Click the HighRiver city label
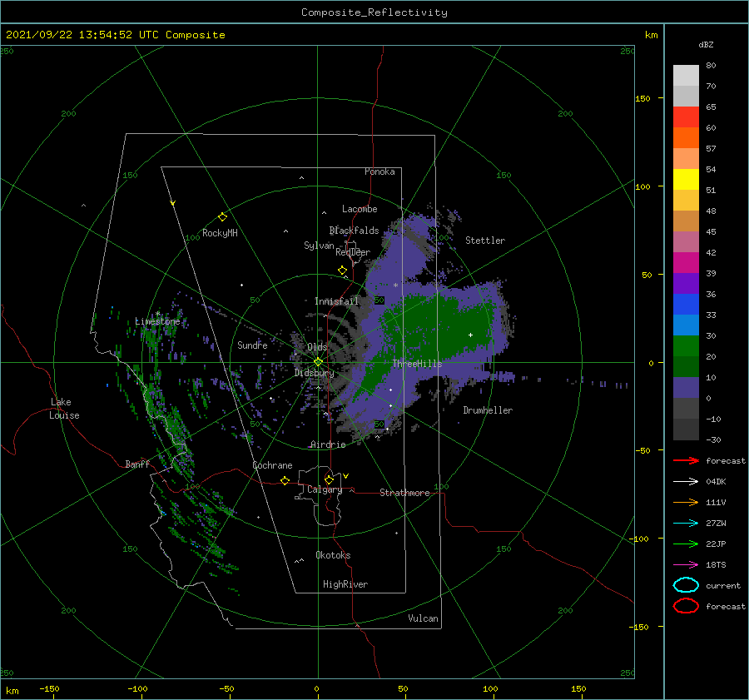Screen dimensions: 749x700 pos(345,584)
